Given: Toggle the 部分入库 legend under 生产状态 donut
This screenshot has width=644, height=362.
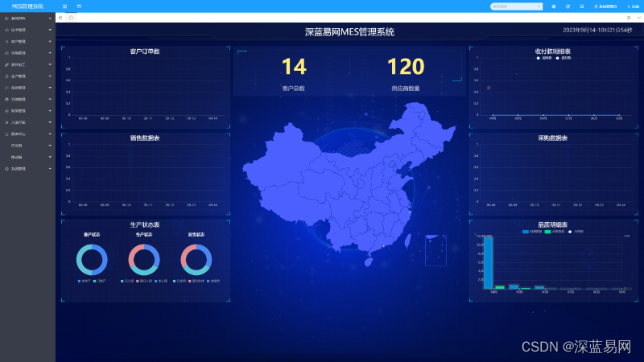Looking at the screenshot, I should coord(144,281).
